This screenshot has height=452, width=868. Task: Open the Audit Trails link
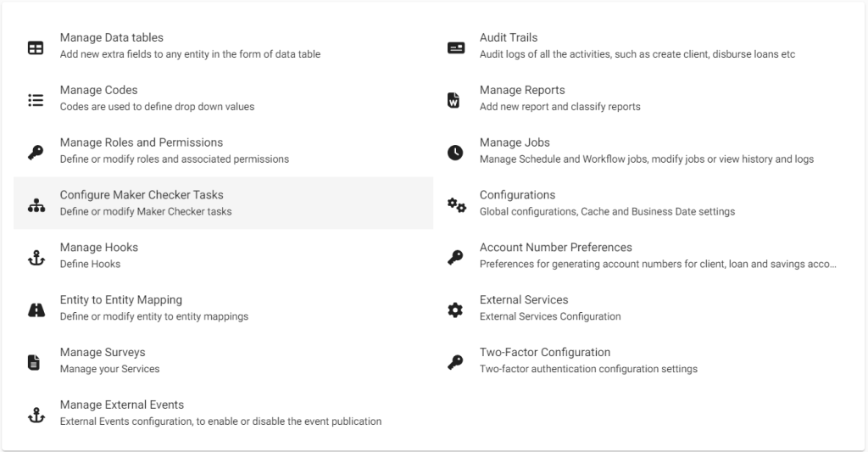508,37
